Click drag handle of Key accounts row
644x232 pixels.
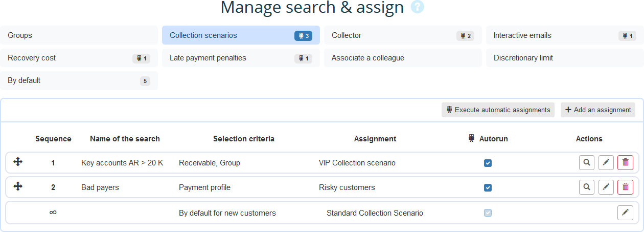click(x=18, y=162)
